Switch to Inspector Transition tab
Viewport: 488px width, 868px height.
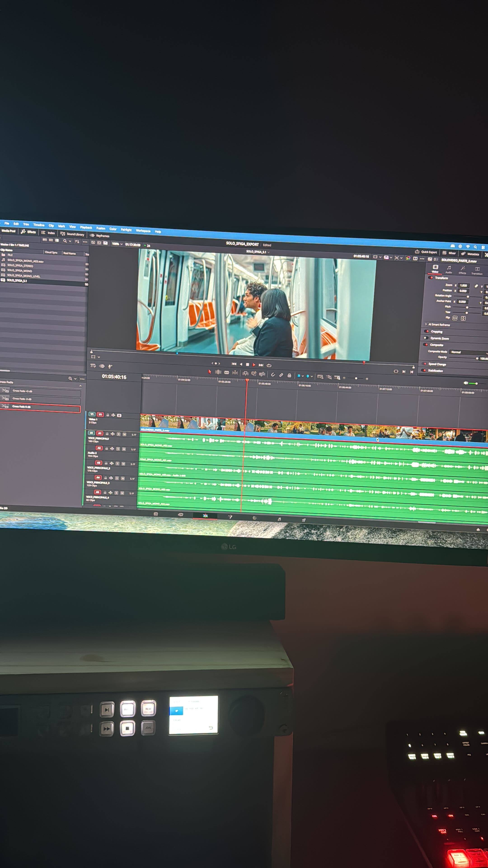(x=477, y=271)
